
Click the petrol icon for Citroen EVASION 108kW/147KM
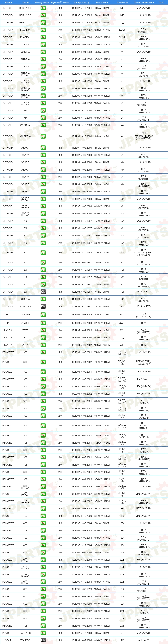[x=43, y=30]
